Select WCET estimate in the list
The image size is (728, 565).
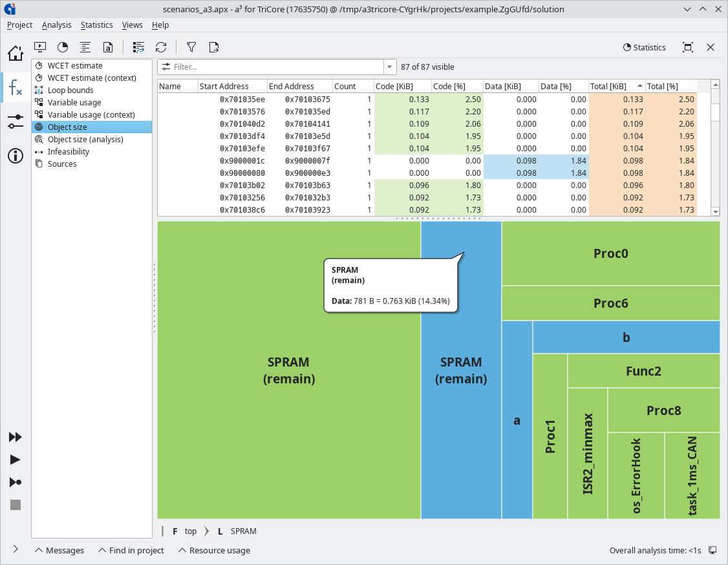(92, 65)
